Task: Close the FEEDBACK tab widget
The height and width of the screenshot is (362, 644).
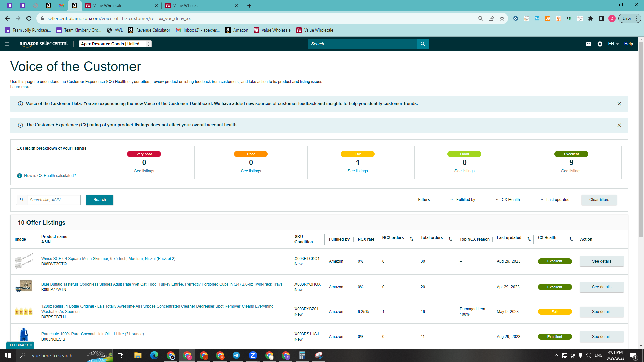Action: tap(31, 345)
